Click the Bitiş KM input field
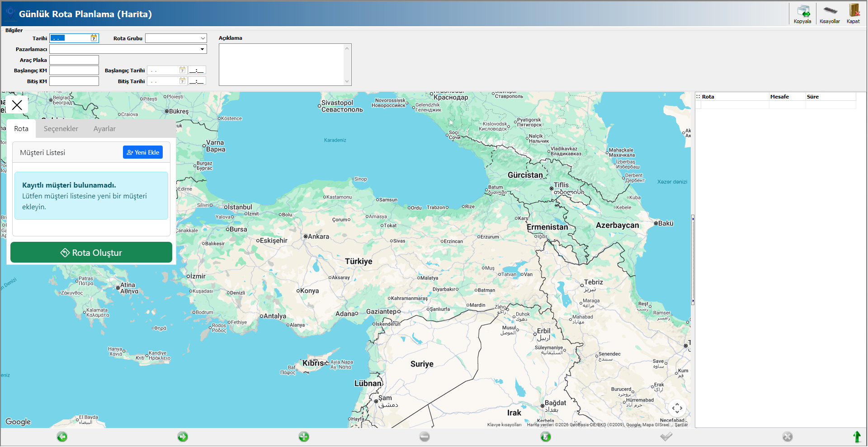The height and width of the screenshot is (447, 868). (x=74, y=81)
